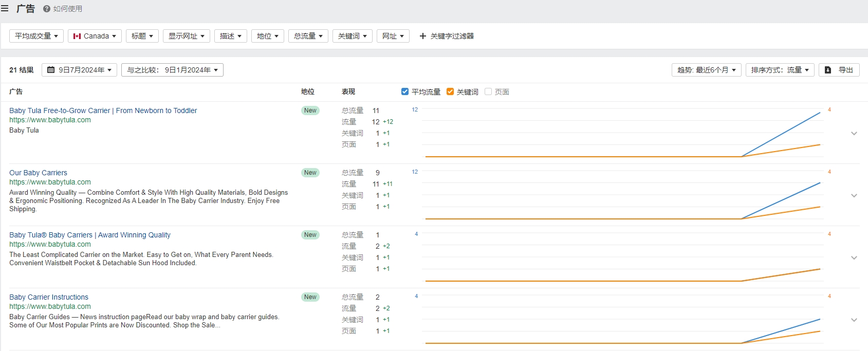
Task: Click the 表现 column header
Action: pos(348,91)
